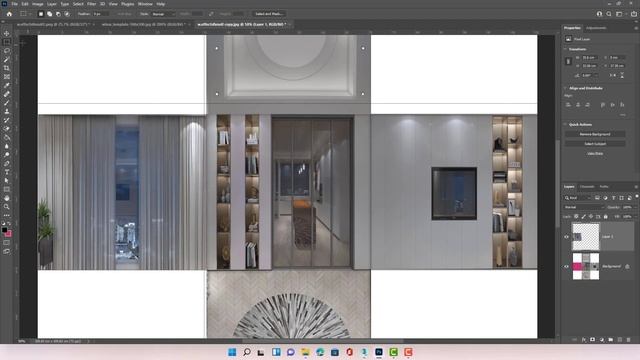
Task: Select the Rectangle shape tool
Action: click(x=7, y=189)
